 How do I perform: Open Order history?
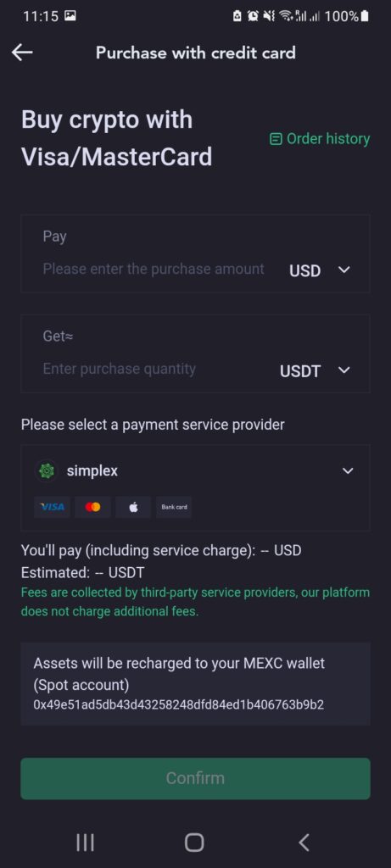[x=320, y=139]
